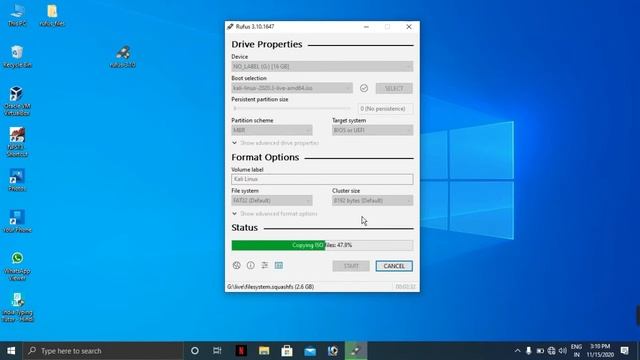Viewport: 640px width, 360px height.
Task: Cancel the ISO copying operation
Action: tap(394, 266)
